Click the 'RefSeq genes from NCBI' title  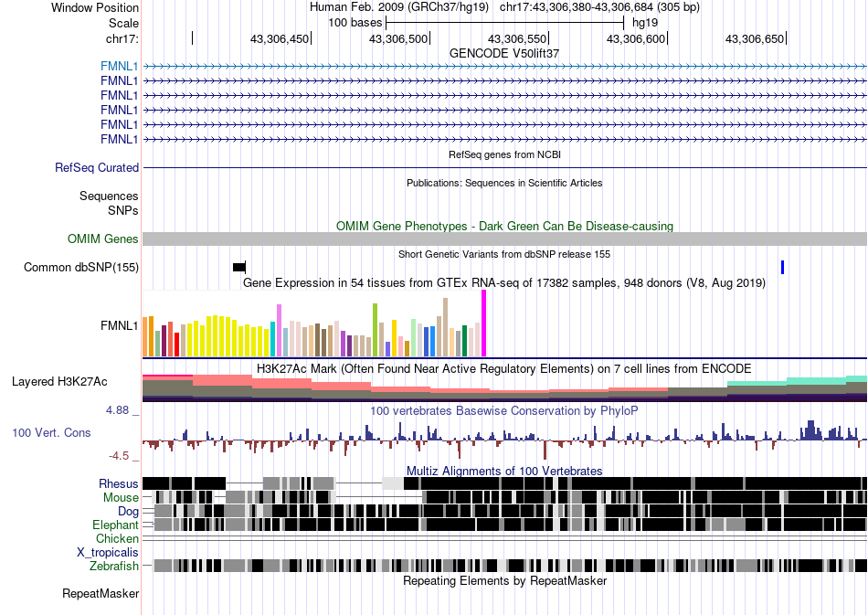point(504,154)
